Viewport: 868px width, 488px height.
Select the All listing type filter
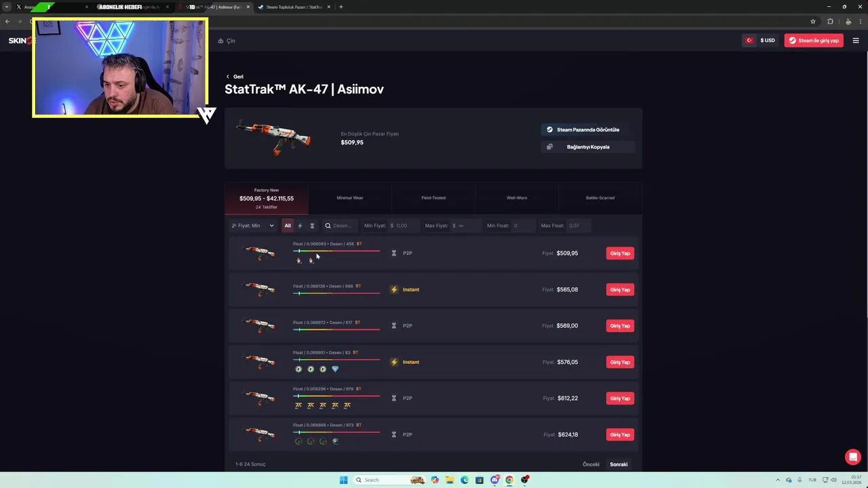[x=288, y=226]
